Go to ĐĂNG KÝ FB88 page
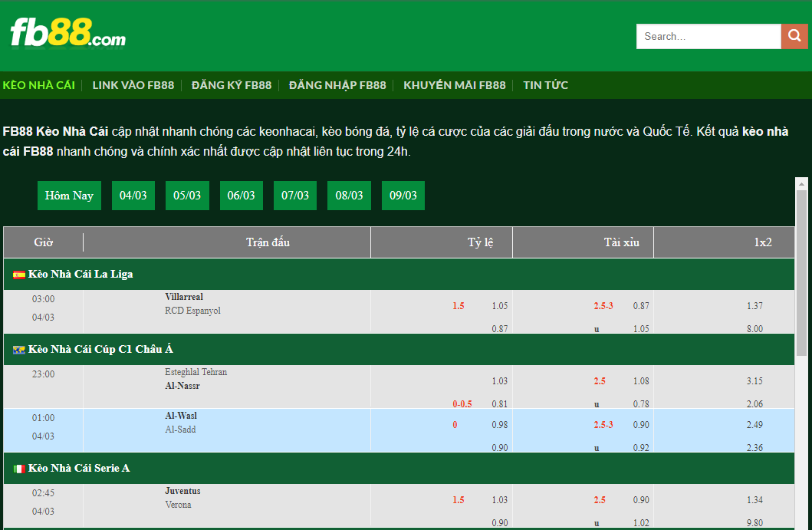Screen dimensions: 812x530 pos(232,85)
